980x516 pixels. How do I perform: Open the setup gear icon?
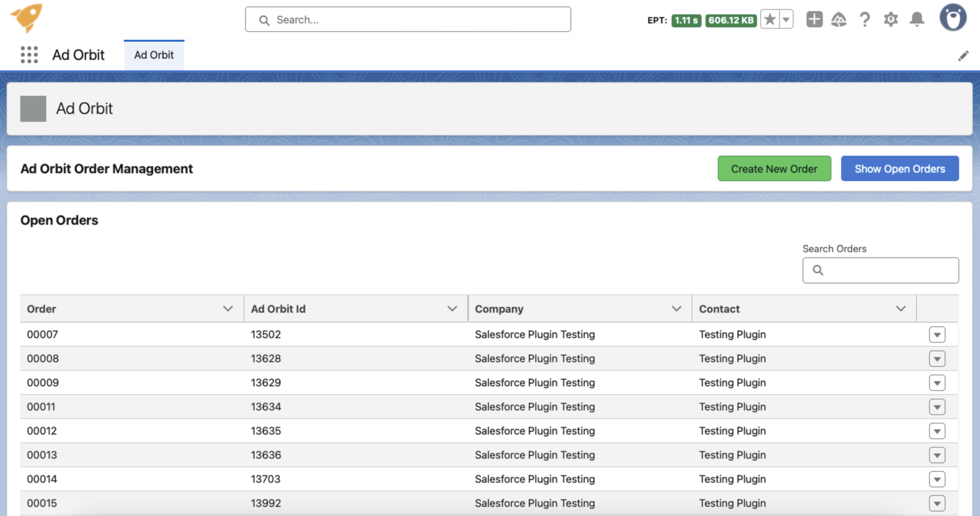point(891,19)
